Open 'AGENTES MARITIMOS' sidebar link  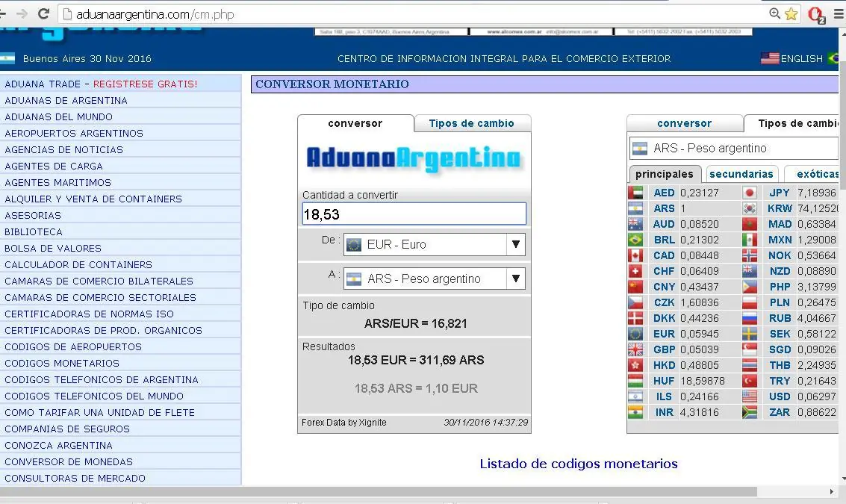[57, 182]
